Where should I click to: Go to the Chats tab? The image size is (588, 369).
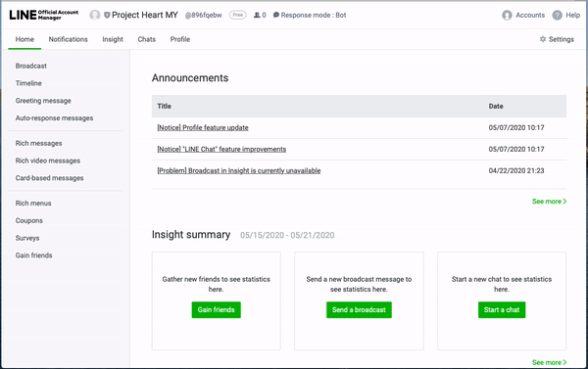[x=146, y=39]
